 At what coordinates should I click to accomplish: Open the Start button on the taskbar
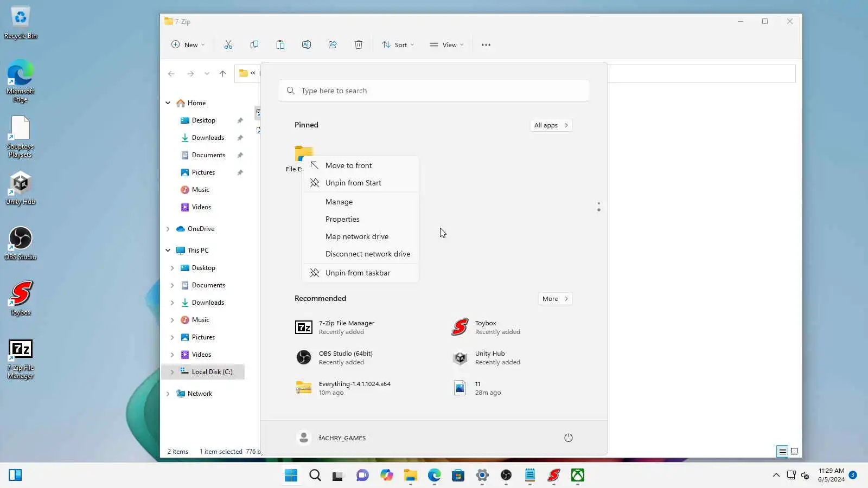point(291,476)
